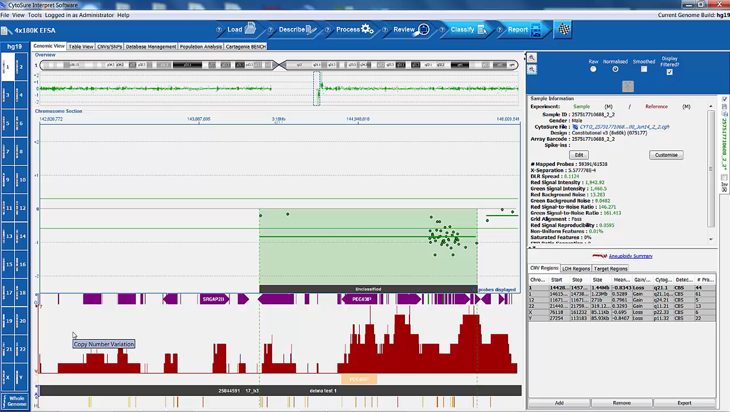
Task: Click the Edit button in Sample Information
Action: (x=579, y=155)
